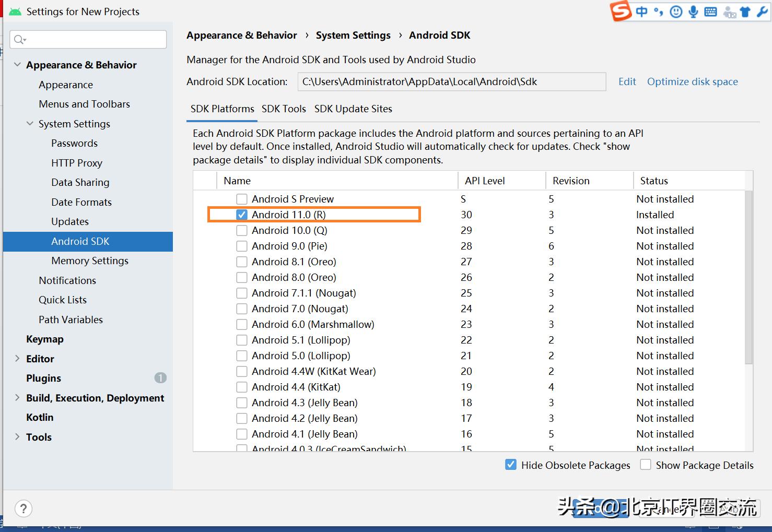Click the Android SDK Location path field

point(452,81)
